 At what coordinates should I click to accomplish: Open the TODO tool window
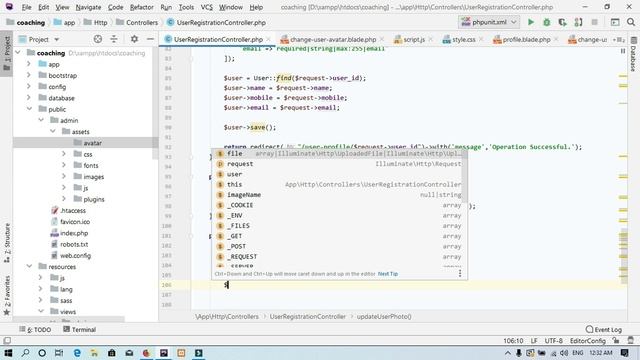35,329
